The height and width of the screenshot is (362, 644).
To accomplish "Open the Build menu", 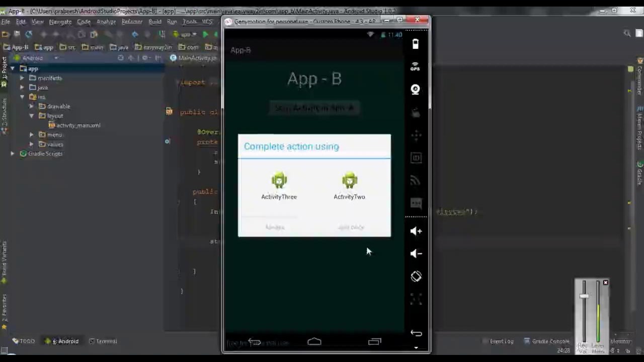I will pos(154,21).
